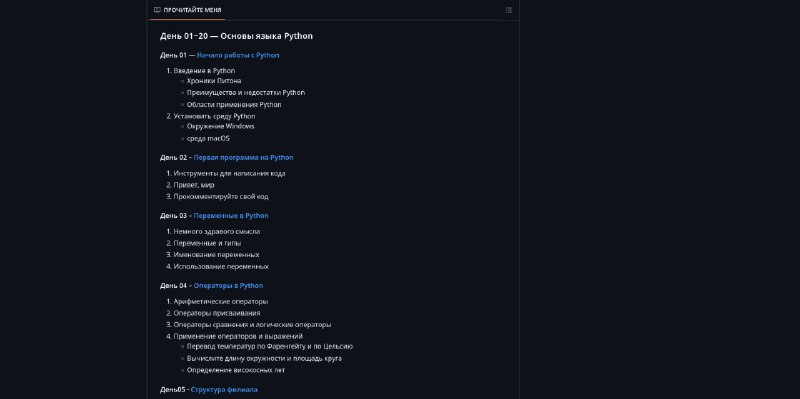Viewport: 800px width, 399px height.
Task: Click the Прокомментируйте свой код item
Action: pos(221,197)
